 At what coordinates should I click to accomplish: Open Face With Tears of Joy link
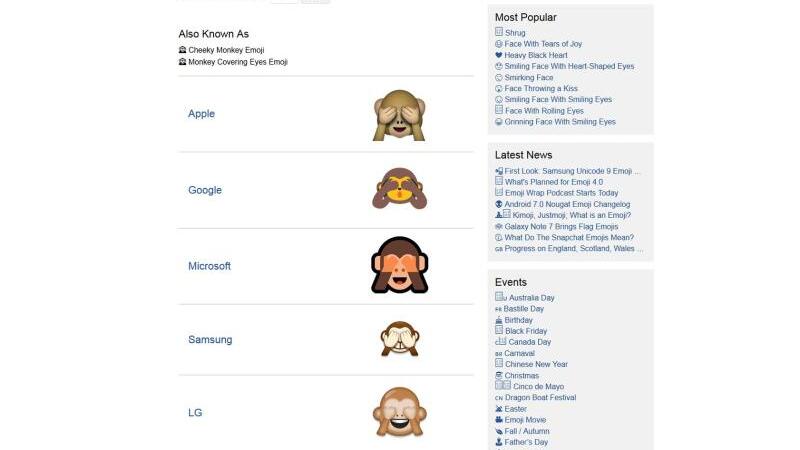tap(543, 44)
